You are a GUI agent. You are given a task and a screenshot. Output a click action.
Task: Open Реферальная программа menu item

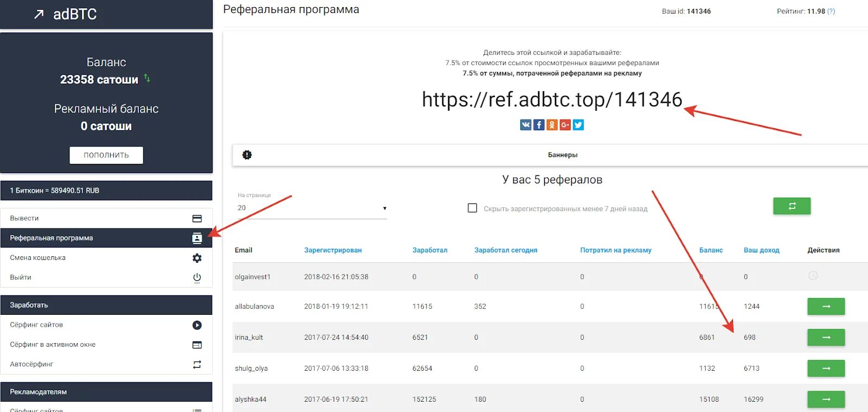[x=106, y=238]
